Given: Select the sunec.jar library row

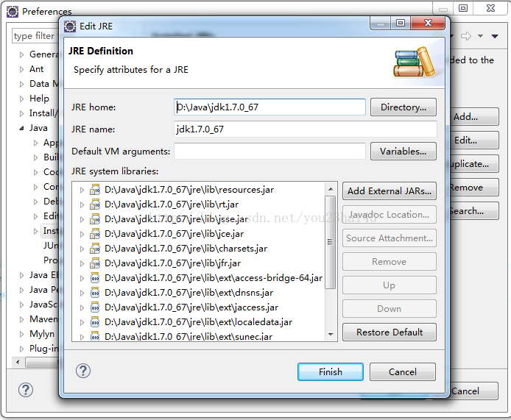Looking at the screenshot, I should tap(188, 336).
